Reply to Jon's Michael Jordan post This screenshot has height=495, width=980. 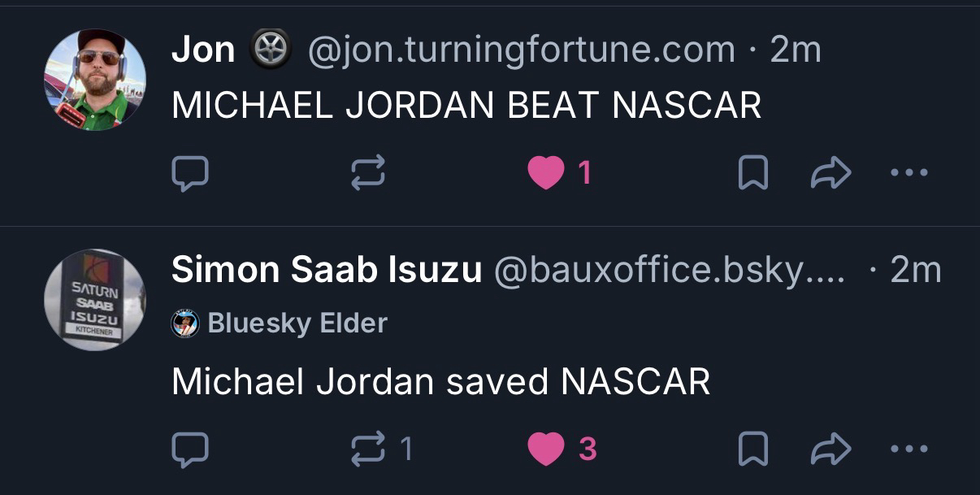190,172
